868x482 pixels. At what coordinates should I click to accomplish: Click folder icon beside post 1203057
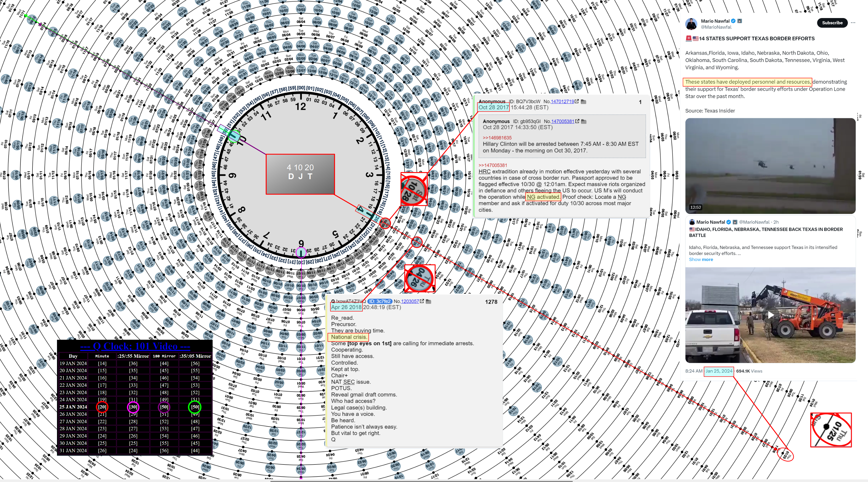[x=428, y=301]
